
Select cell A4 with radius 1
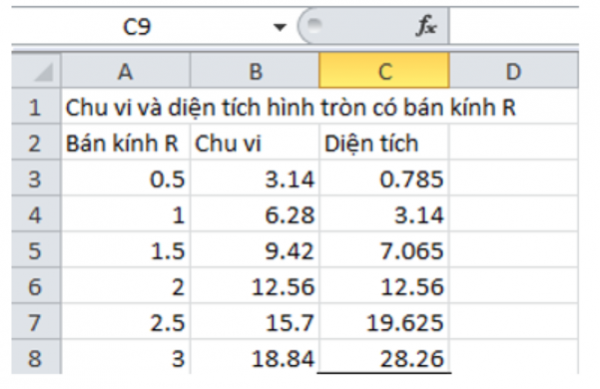click(x=126, y=214)
